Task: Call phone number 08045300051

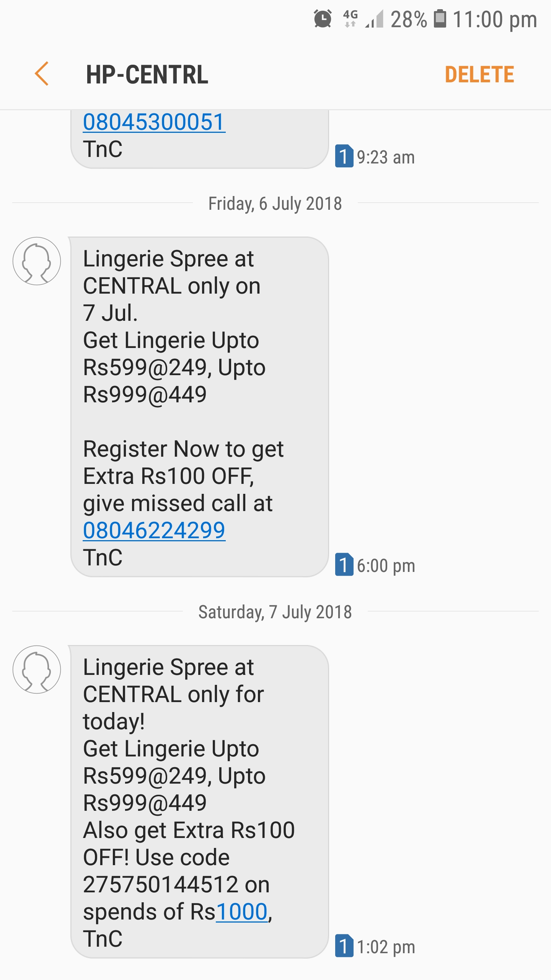Action: click(154, 122)
